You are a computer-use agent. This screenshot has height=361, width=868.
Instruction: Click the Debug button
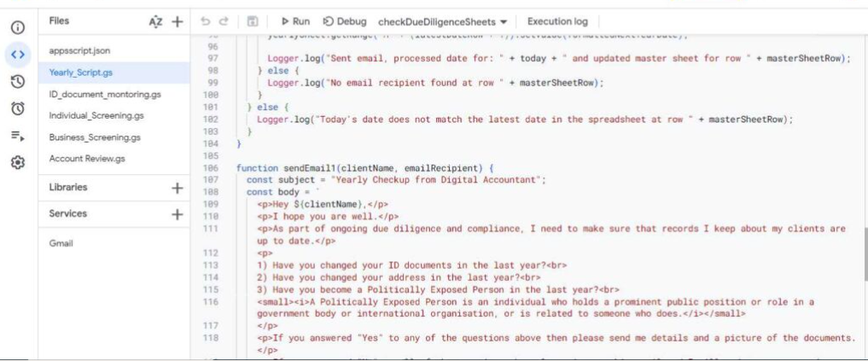345,21
